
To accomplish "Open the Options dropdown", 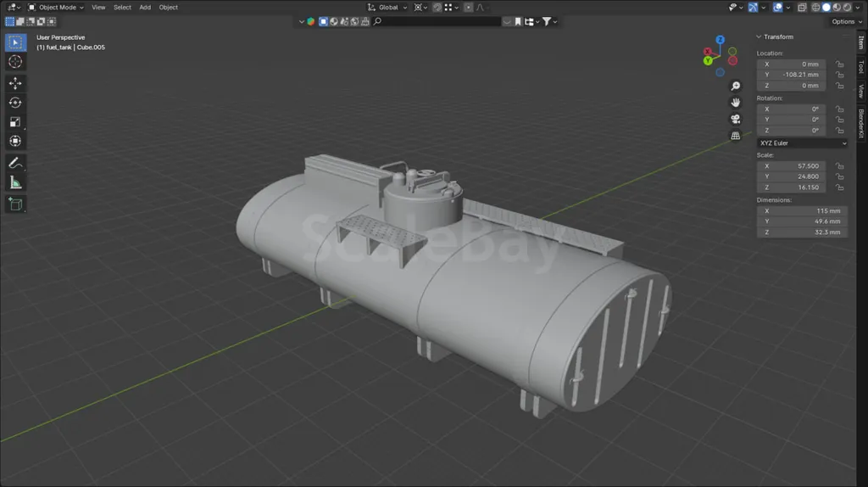I will click(847, 21).
